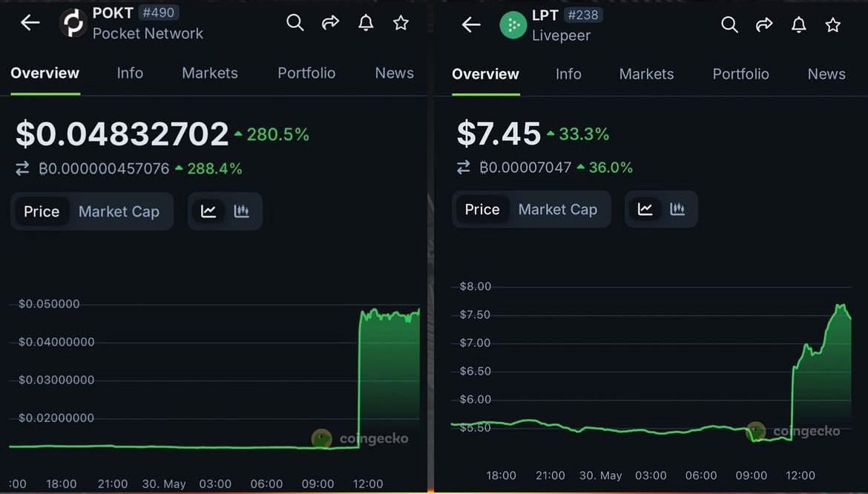This screenshot has height=494, width=868.
Task: Tap the Pocket Network name label
Action: point(148,33)
